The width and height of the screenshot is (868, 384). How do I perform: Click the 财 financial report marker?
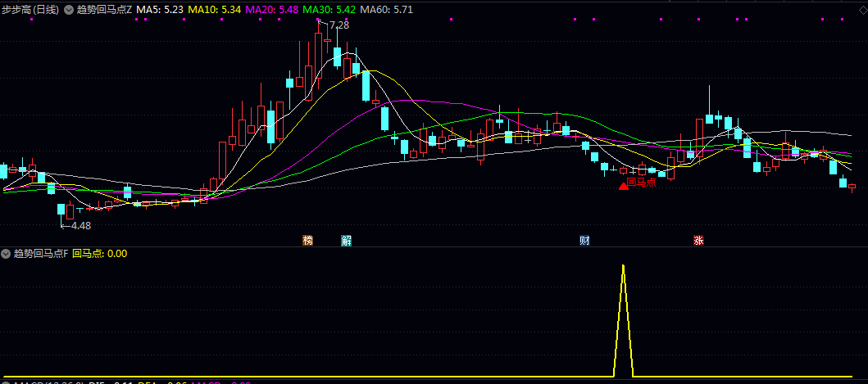[x=584, y=241]
